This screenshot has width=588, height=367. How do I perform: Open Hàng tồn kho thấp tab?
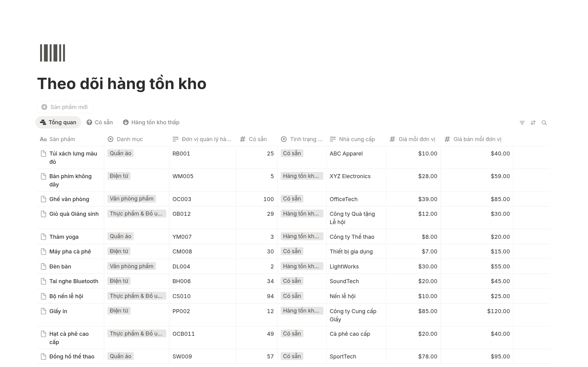point(151,122)
